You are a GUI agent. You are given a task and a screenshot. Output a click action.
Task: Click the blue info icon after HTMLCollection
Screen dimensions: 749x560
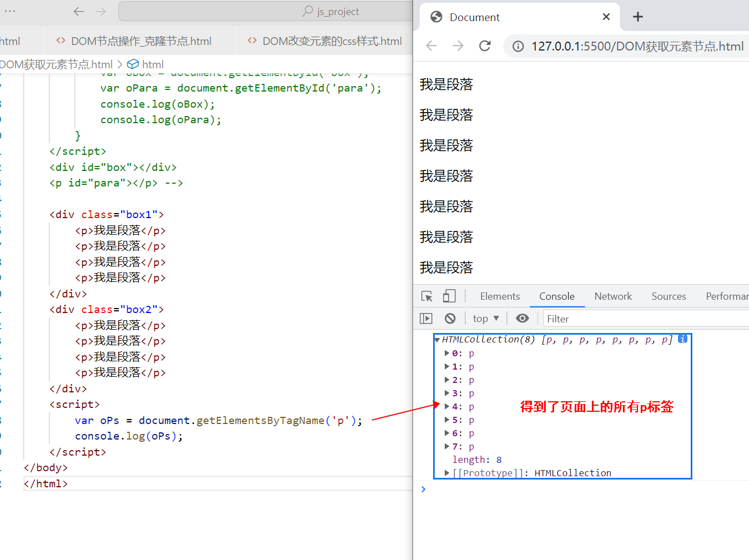pos(683,339)
